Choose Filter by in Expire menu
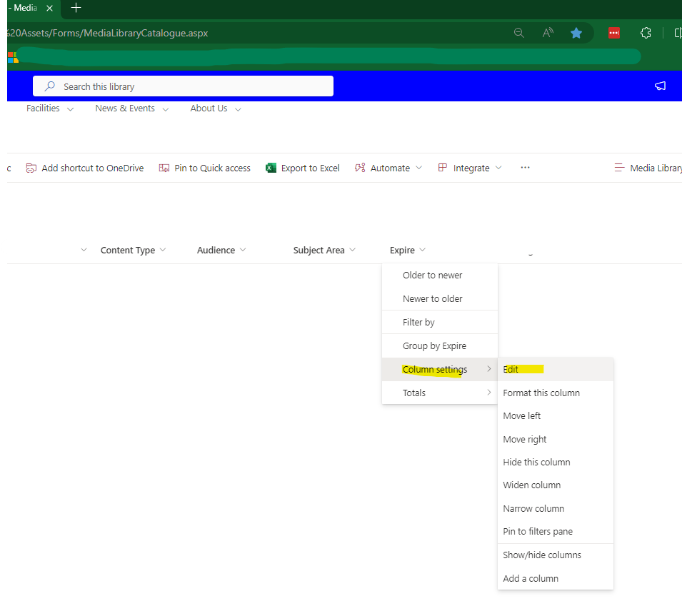The height and width of the screenshot is (616, 682). pos(440,322)
